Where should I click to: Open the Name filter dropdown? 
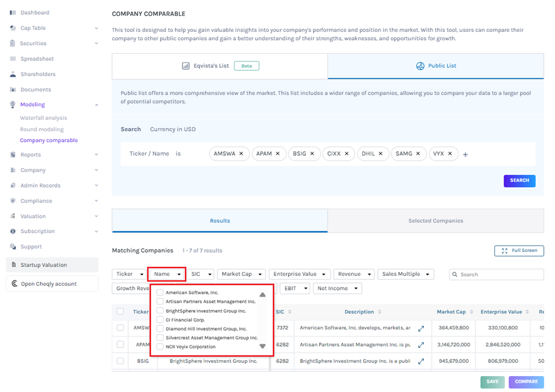[x=166, y=274]
